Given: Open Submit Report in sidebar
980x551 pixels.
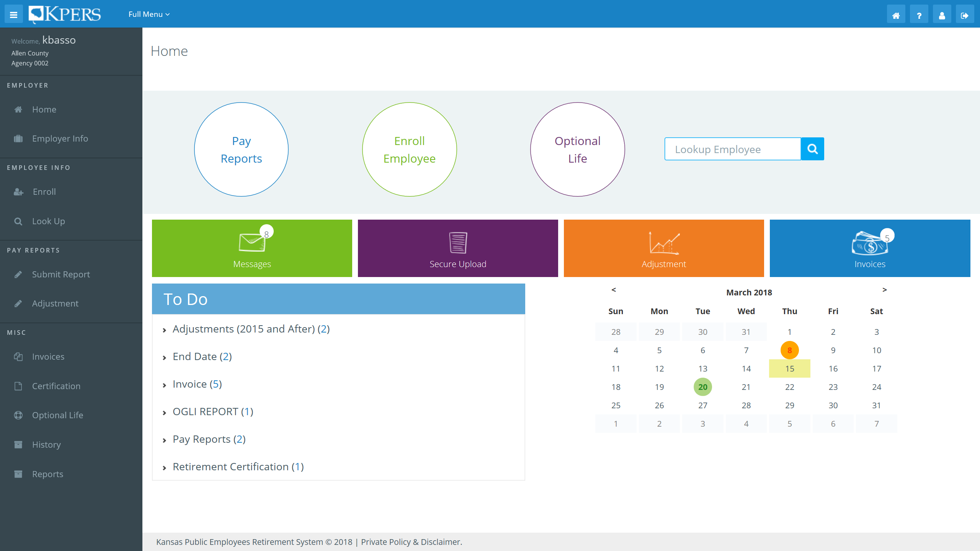Looking at the screenshot, I should tap(71, 274).
